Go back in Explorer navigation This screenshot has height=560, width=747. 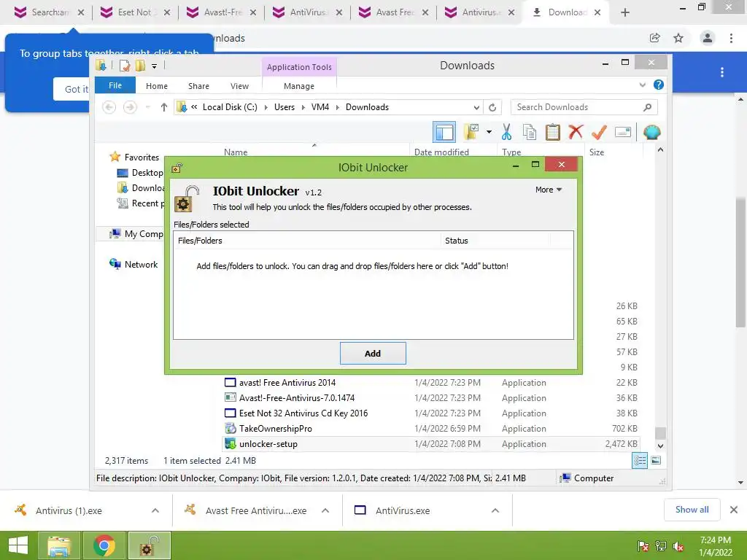point(109,107)
